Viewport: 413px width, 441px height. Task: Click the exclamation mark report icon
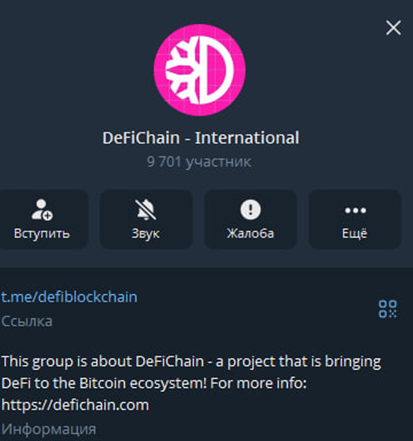(250, 210)
